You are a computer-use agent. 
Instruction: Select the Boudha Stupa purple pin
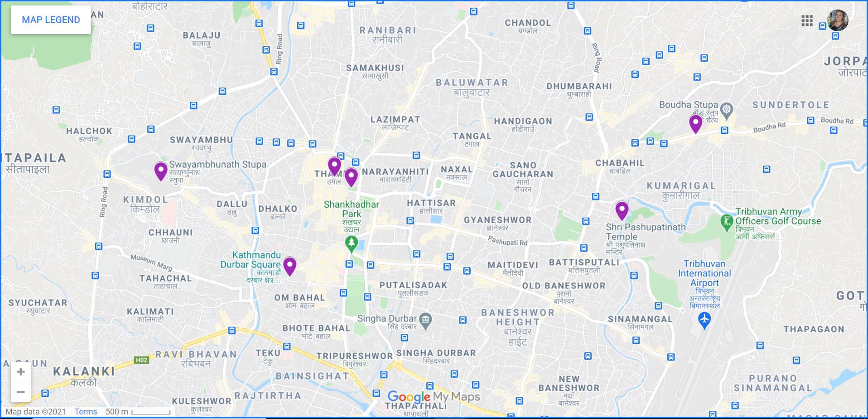click(x=695, y=124)
